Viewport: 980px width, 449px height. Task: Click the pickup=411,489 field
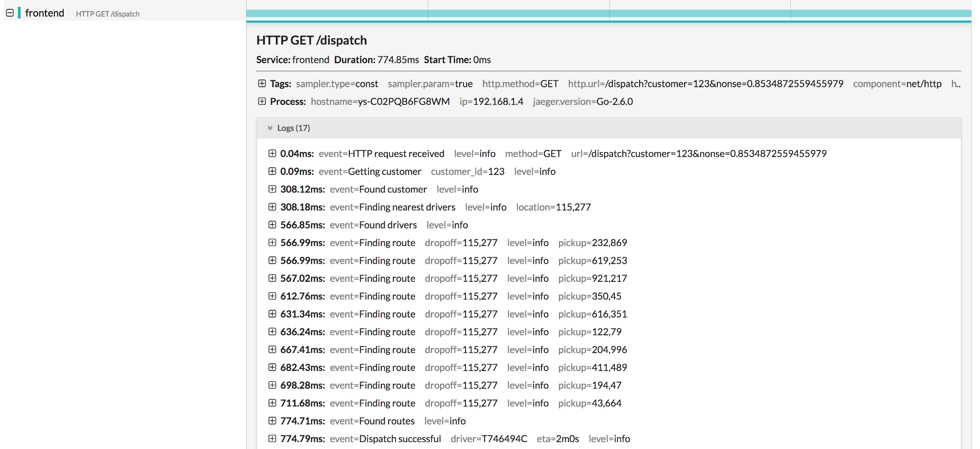click(592, 368)
